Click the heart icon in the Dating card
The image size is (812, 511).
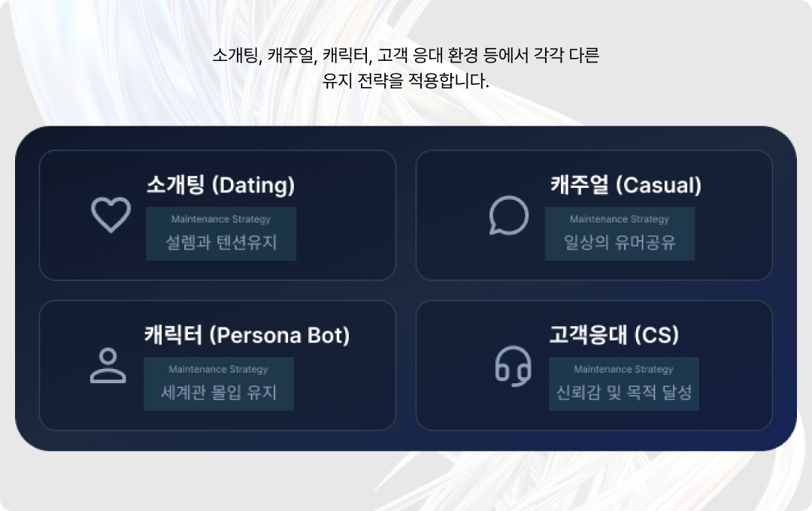point(111,215)
